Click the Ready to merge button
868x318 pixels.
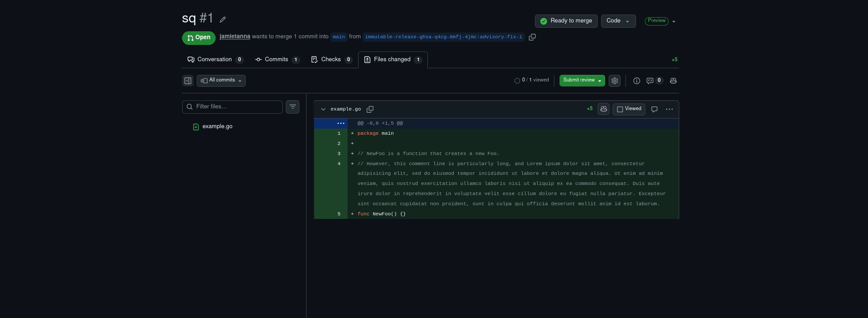coord(566,21)
